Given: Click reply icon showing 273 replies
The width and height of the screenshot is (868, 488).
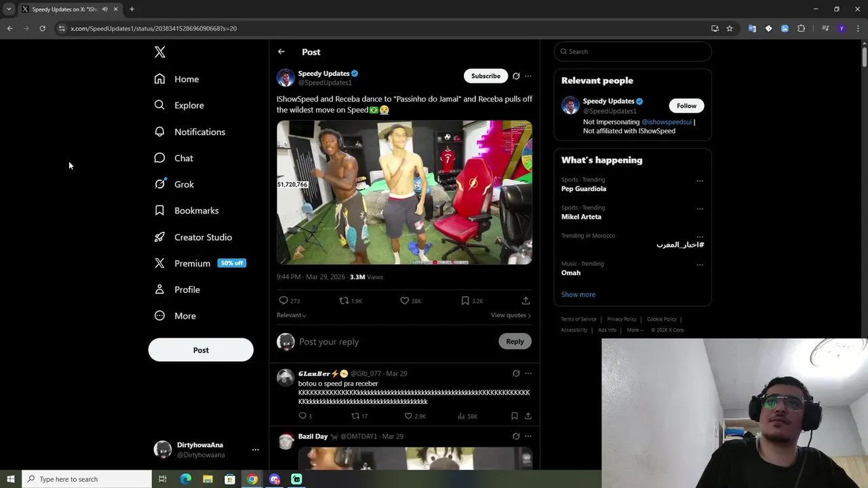Looking at the screenshot, I should pyautogui.click(x=290, y=300).
